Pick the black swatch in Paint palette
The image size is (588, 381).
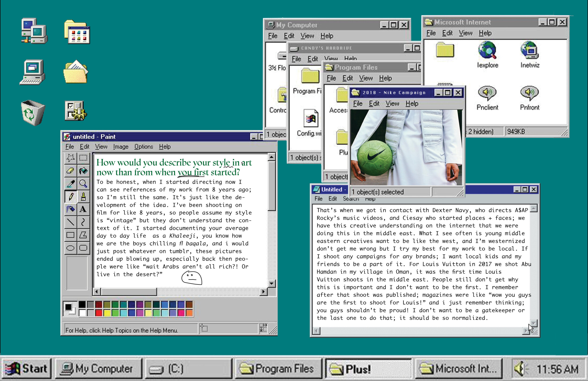(x=82, y=304)
